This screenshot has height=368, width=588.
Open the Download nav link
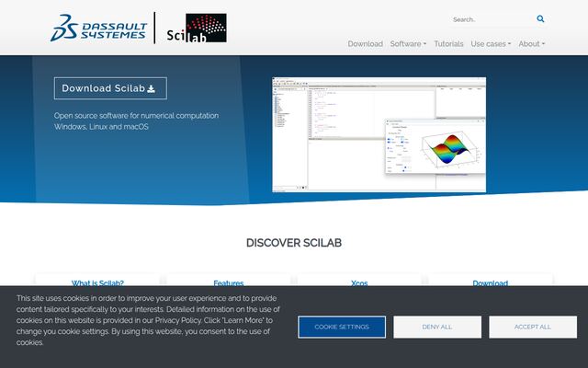click(x=366, y=44)
